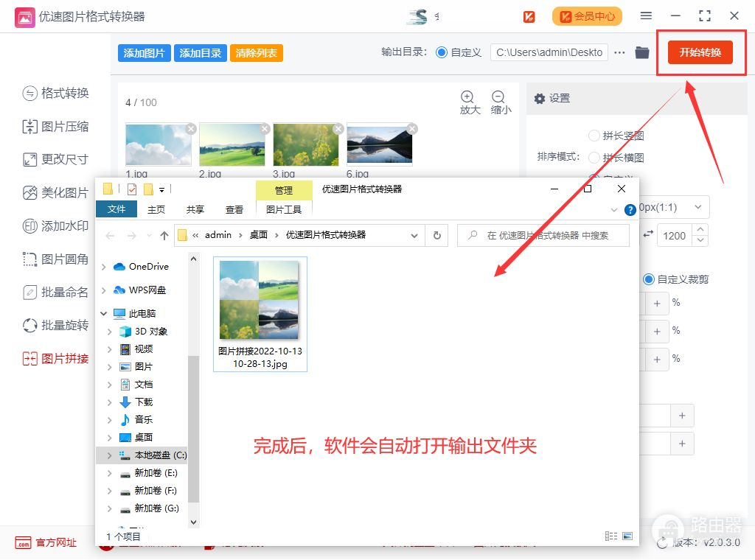Switch Explorer to details view

point(611,536)
